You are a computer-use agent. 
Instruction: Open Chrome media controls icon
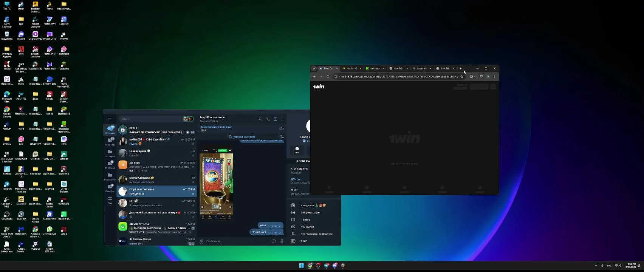coord(481,76)
